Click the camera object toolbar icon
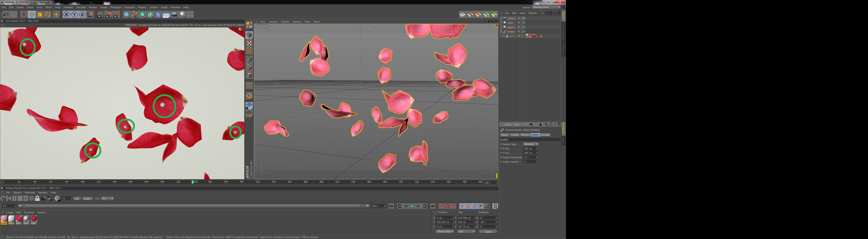 click(174, 15)
